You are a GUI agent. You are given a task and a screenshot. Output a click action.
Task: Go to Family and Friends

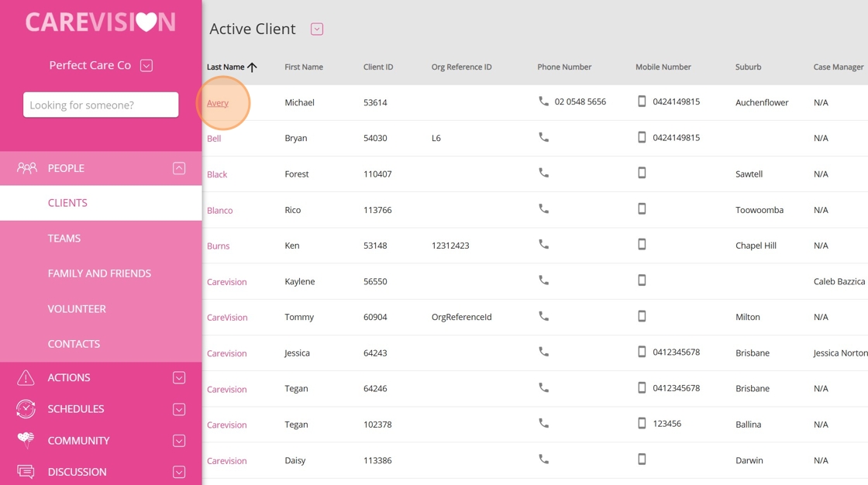pyautogui.click(x=99, y=273)
